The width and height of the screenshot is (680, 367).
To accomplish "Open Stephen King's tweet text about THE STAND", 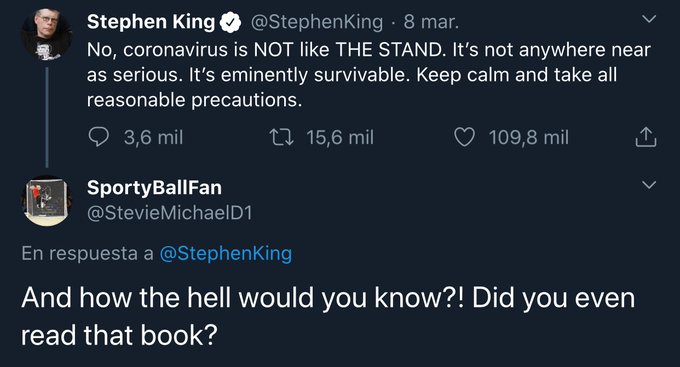I will point(369,75).
